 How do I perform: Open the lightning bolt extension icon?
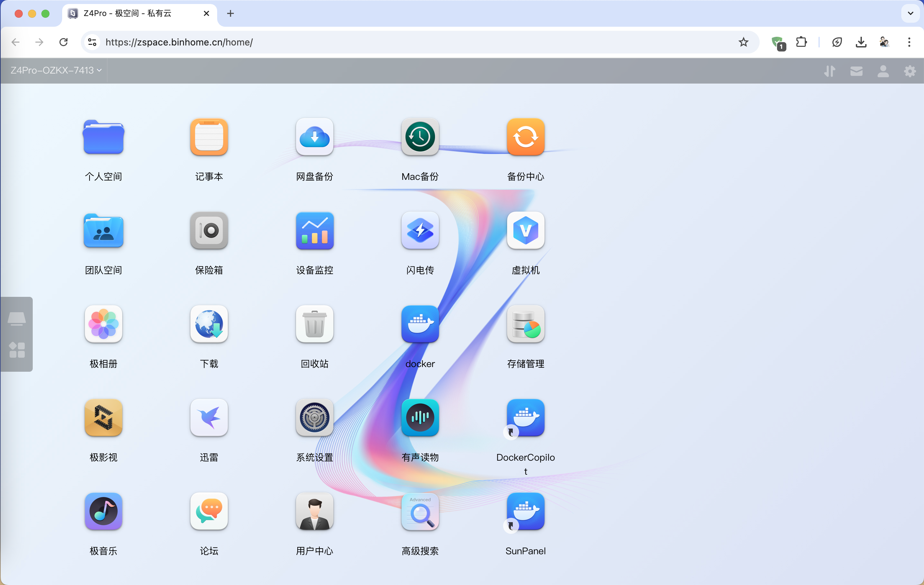837,42
